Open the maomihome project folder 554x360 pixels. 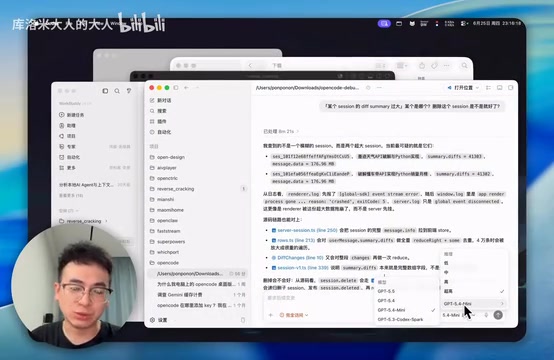click(198, 210)
